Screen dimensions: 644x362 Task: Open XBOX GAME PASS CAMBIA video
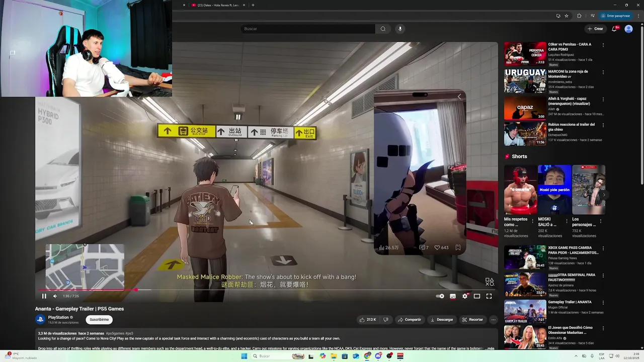[525, 257]
